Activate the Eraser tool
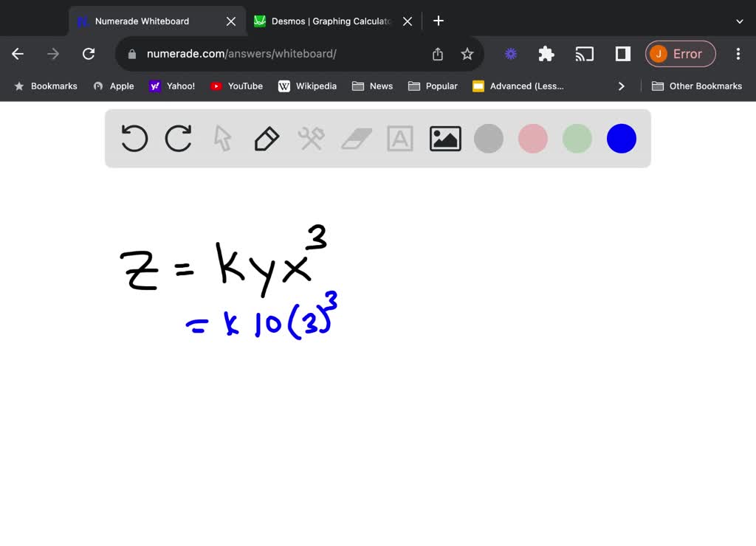The width and height of the screenshot is (756, 546). (x=356, y=138)
